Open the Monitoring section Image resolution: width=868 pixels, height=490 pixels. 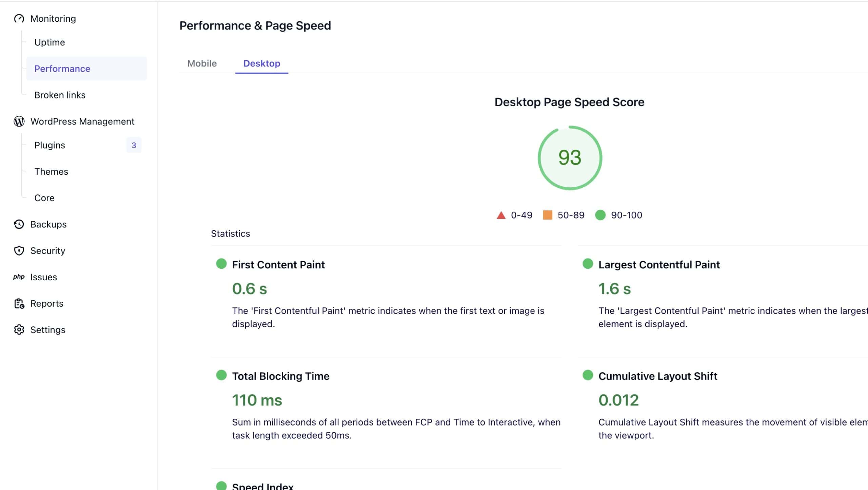coord(53,19)
